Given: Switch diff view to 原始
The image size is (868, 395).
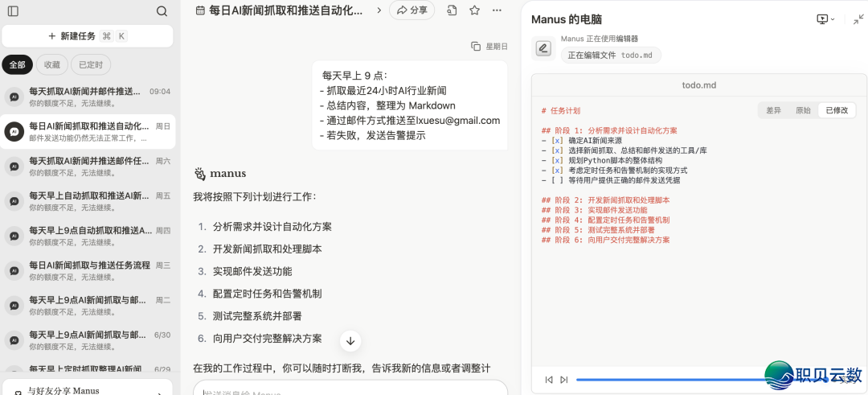Looking at the screenshot, I should pos(803,110).
